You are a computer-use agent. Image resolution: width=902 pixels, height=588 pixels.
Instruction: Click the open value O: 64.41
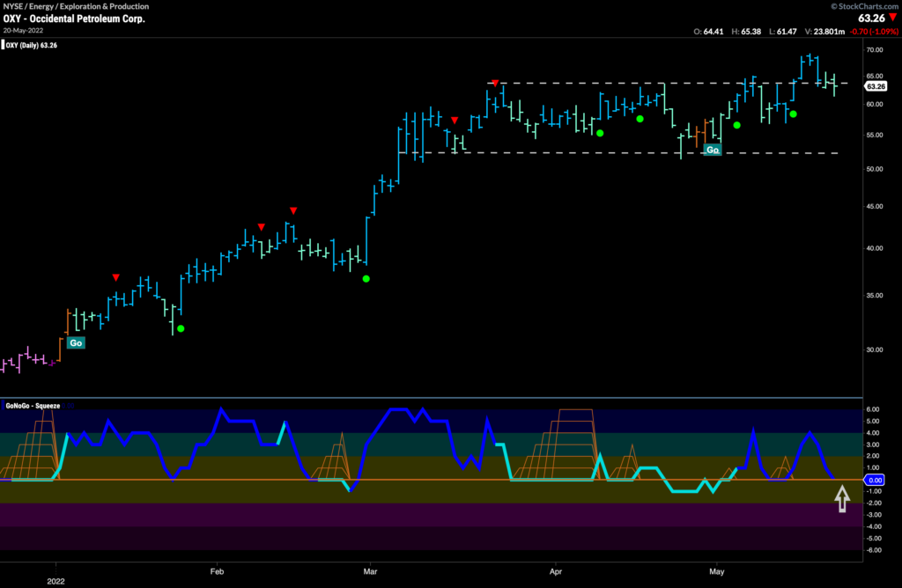pos(708,32)
